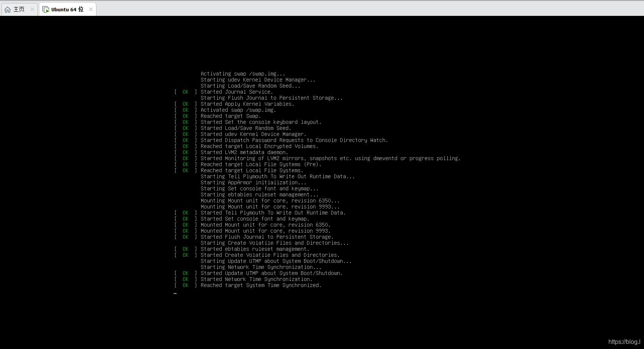Click the line 'Activating swap /swap.img...'

[x=243, y=74]
